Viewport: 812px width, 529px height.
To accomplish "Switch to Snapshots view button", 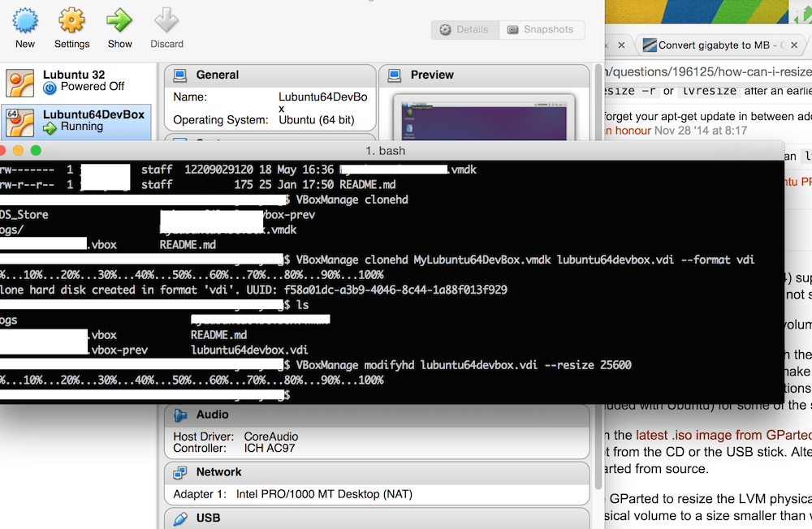I will coord(542,29).
